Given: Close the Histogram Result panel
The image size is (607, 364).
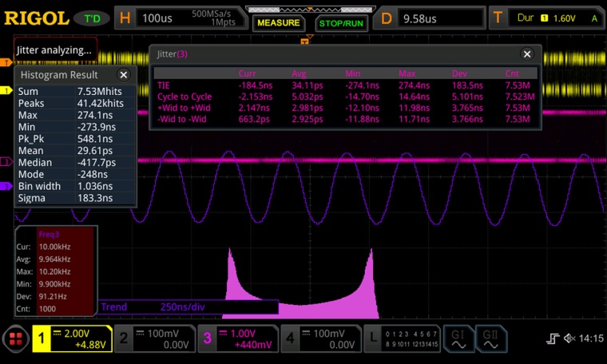Looking at the screenshot, I should coord(124,75).
